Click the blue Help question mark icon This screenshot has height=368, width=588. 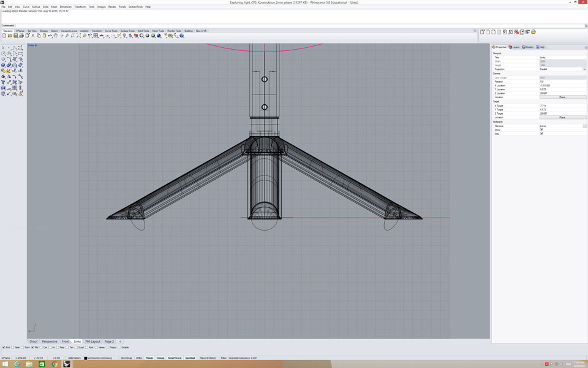tap(181, 36)
